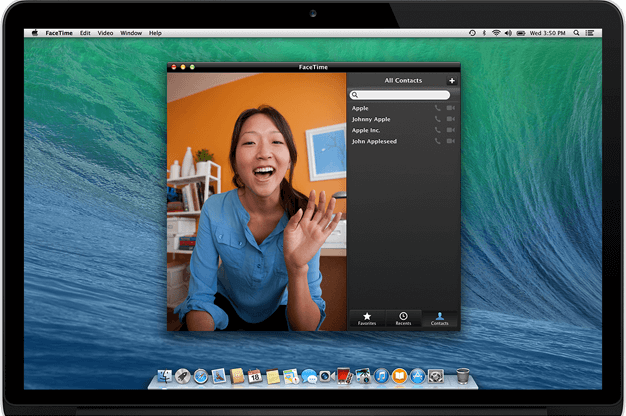Image resolution: width=626 pixels, height=416 pixels.
Task: Open the Apple menu
Action: point(35,33)
